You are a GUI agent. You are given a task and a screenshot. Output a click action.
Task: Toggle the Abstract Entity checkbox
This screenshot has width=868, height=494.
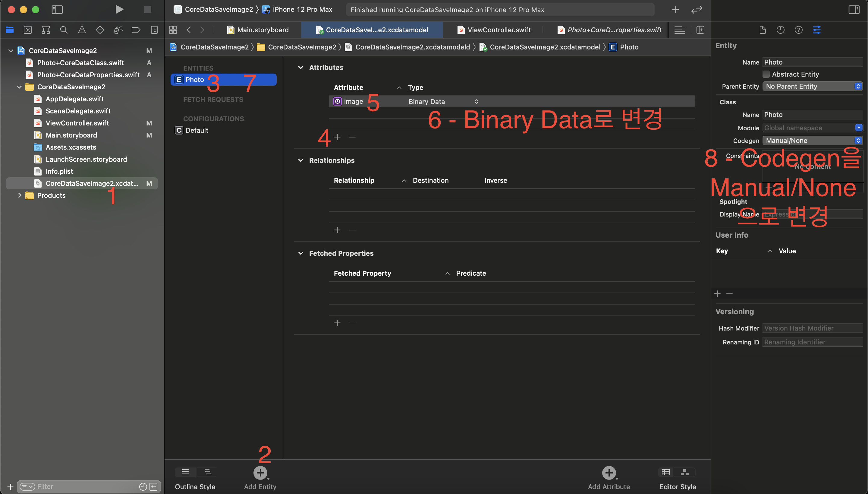(x=766, y=74)
